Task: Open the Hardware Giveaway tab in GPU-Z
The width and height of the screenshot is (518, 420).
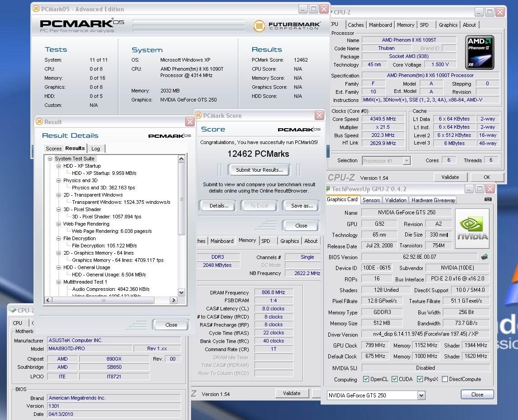Action: [433, 200]
